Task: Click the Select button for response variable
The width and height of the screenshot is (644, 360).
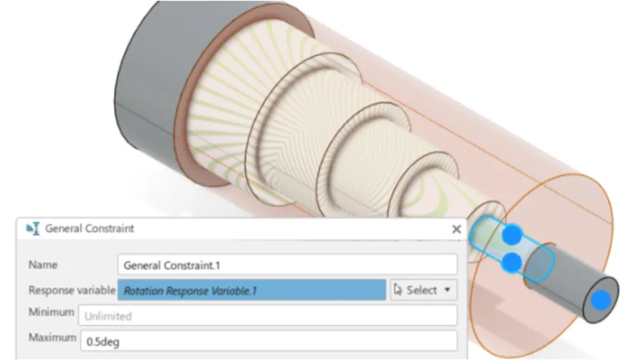Action: click(x=423, y=290)
